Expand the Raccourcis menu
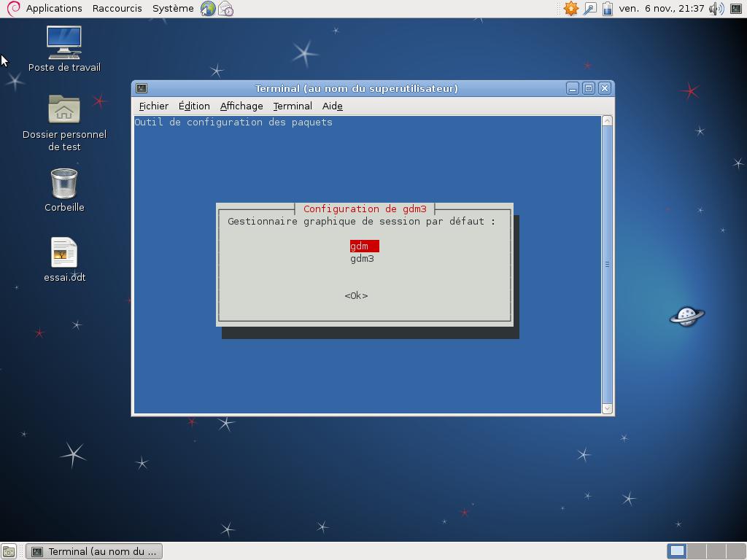Screen dimensions: 747x560 click(117, 9)
